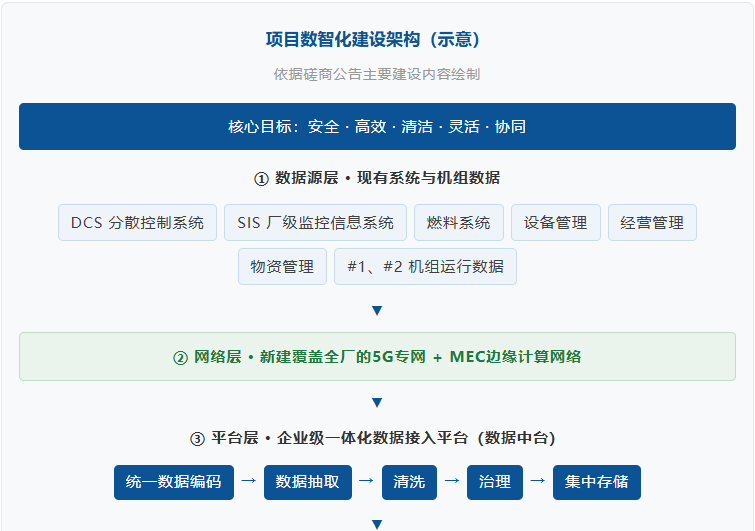Select the #1、#2 机组运行数据 chip
The image size is (755, 531).
coord(425,266)
